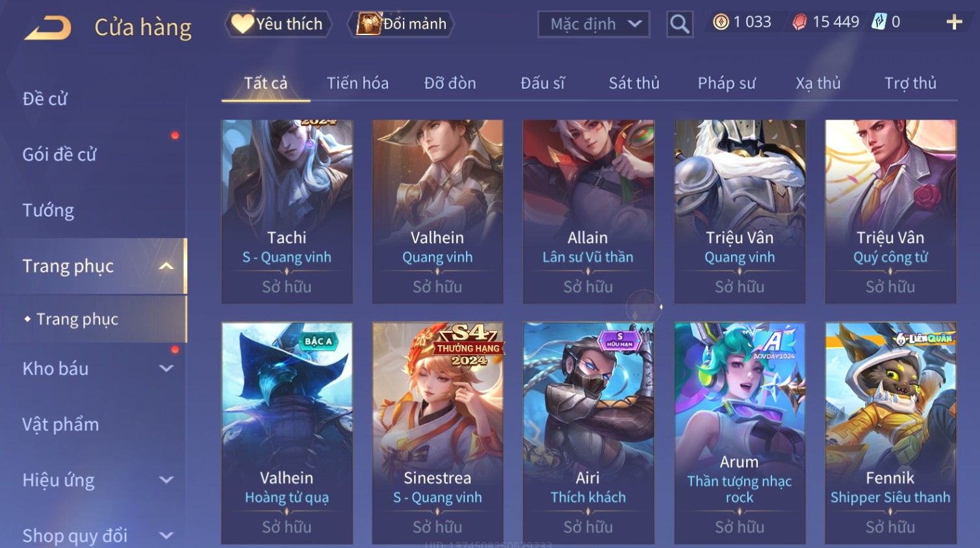Open Yêu thích favorites heart button
Viewport: 980px width, 548px height.
click(x=278, y=24)
